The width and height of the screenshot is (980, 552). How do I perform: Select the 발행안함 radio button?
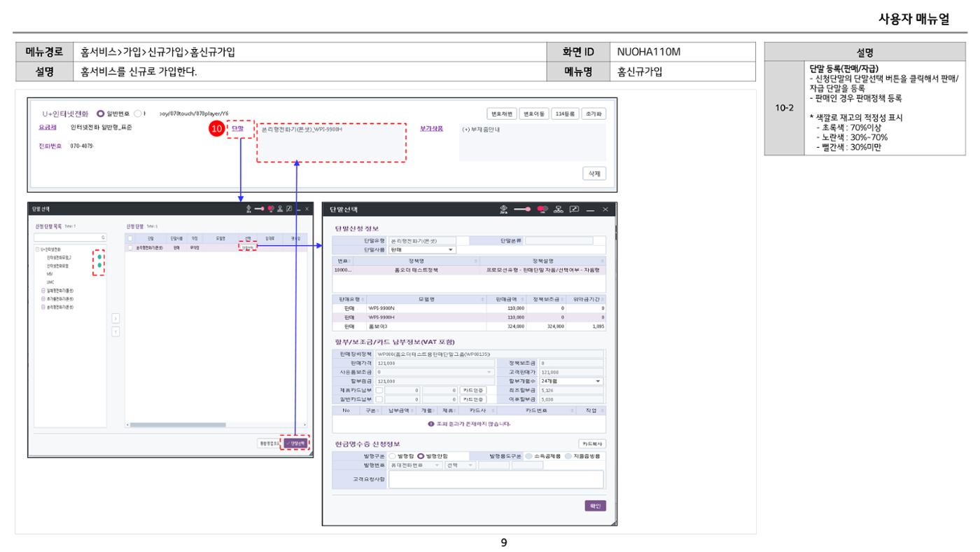click(x=421, y=456)
